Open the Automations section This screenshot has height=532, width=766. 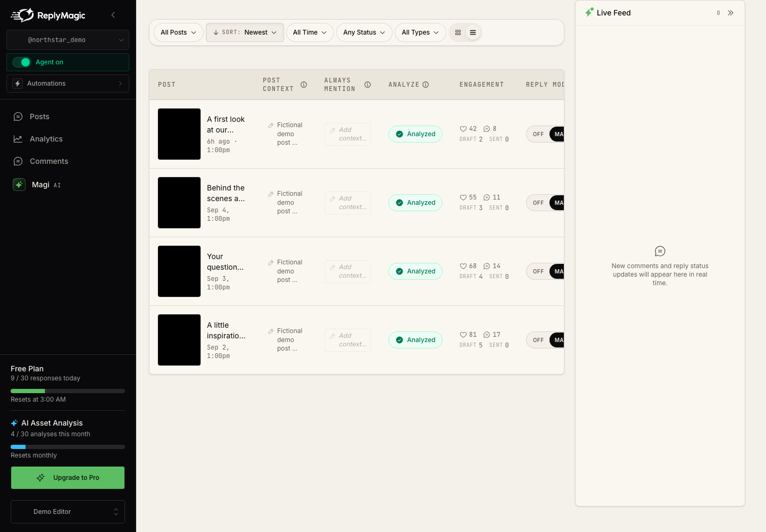click(x=68, y=84)
